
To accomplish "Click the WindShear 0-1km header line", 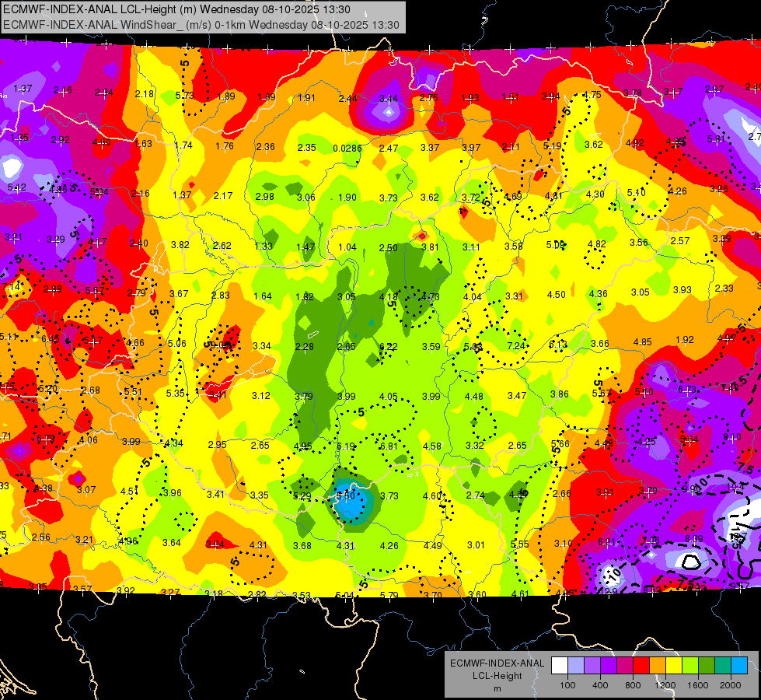I will coord(201,25).
